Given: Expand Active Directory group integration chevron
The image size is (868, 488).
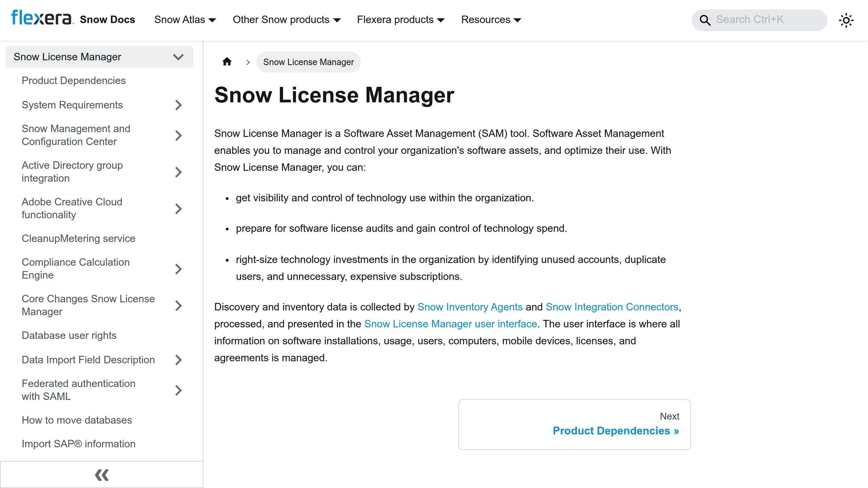Looking at the screenshot, I should point(178,172).
